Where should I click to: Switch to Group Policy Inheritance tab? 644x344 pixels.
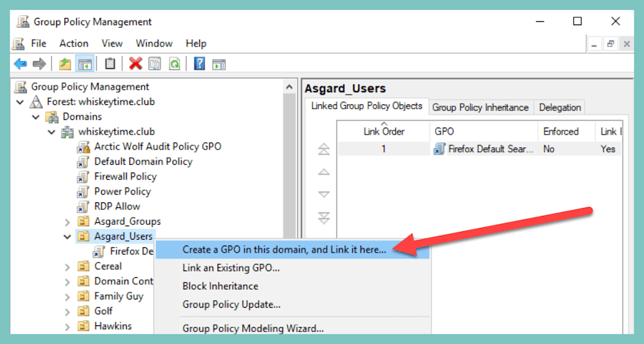click(480, 108)
